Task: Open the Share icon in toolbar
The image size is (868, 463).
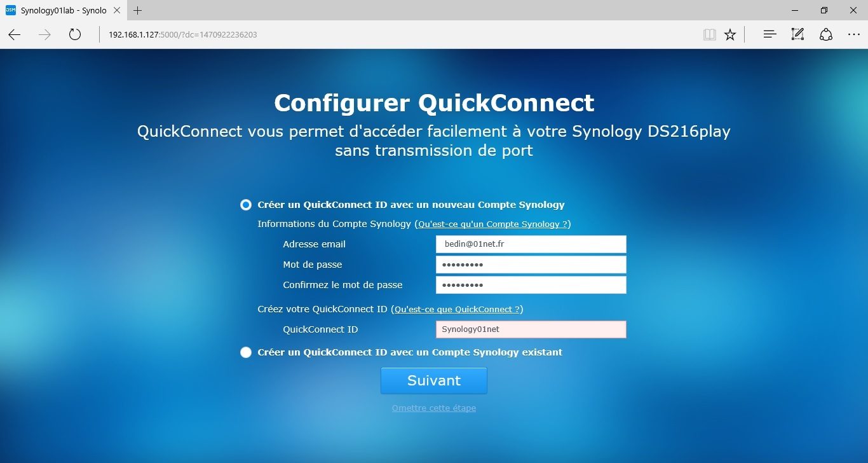Action: click(x=826, y=34)
